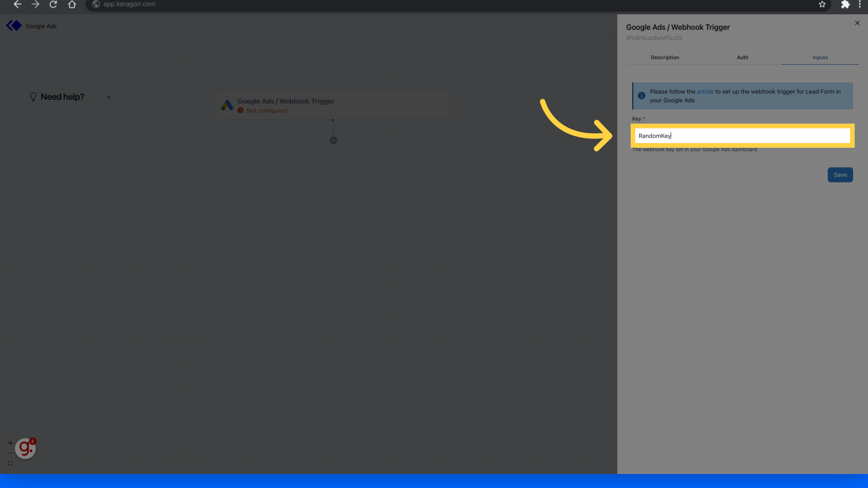Fit canvas view with fullscreen icon

coord(10,463)
